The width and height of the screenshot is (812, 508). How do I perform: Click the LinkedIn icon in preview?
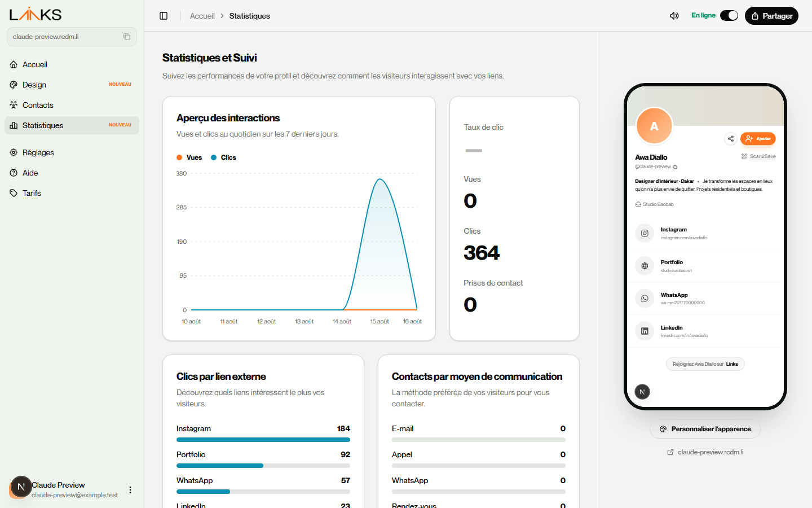(645, 331)
